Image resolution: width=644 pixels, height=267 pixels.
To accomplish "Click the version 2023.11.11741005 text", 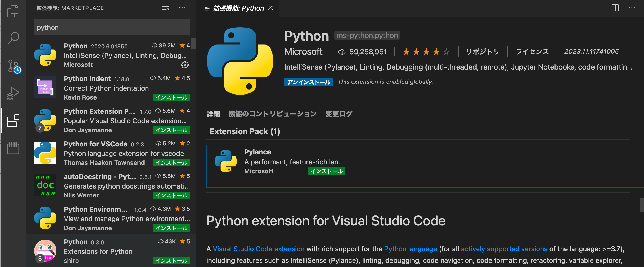I will [x=591, y=51].
